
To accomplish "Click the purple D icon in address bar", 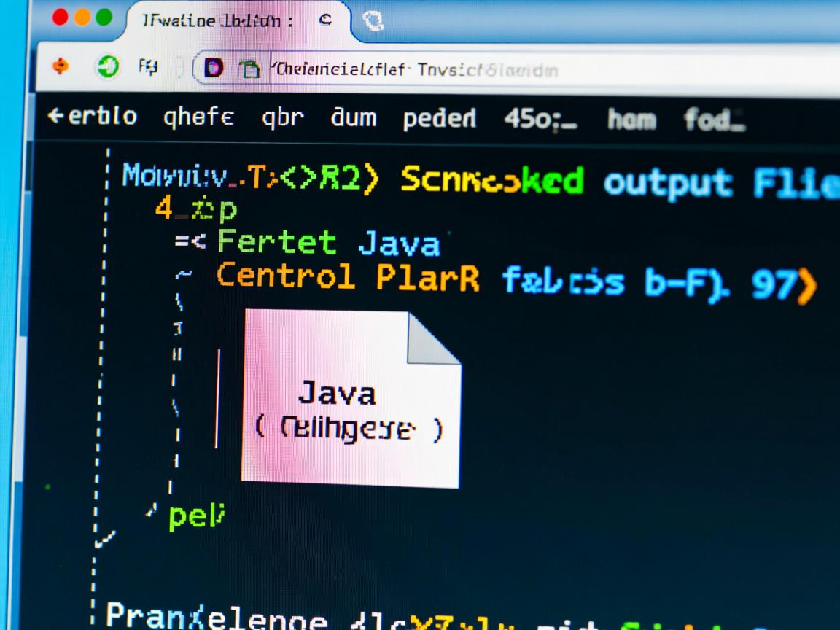I will click(213, 69).
